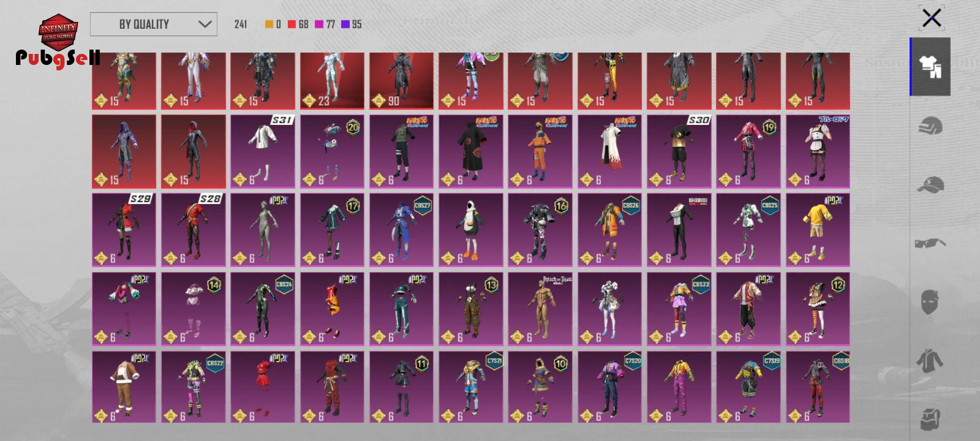Pick the outfit with badge 12
This screenshot has width=980, height=441.
pyautogui.click(x=818, y=309)
